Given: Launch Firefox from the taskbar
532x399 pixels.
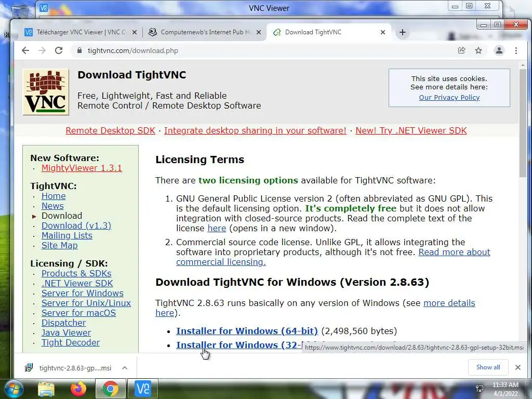Looking at the screenshot, I should 78,389.
